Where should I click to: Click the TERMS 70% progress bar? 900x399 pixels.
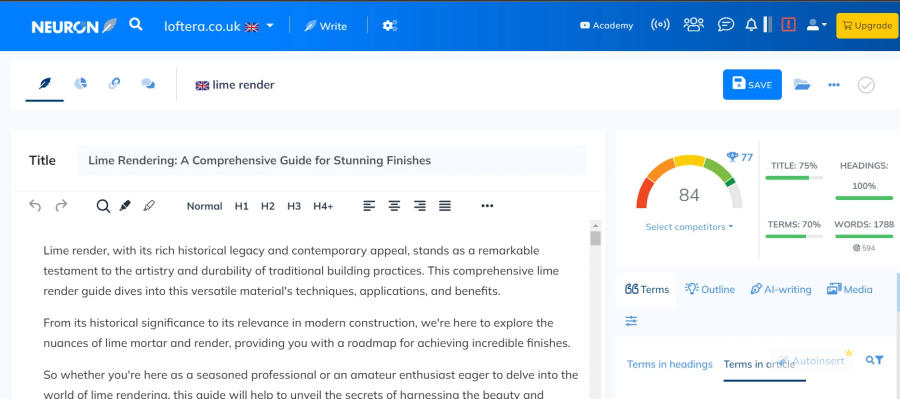794,236
